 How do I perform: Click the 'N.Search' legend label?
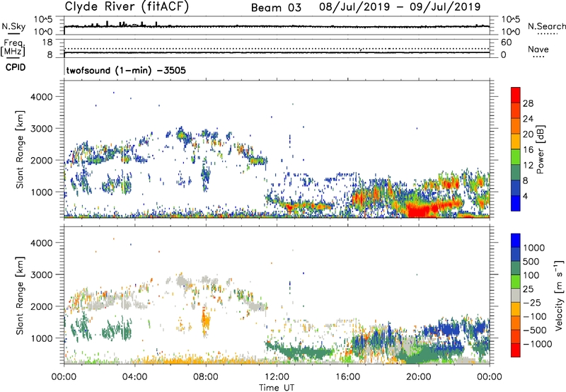(546, 26)
